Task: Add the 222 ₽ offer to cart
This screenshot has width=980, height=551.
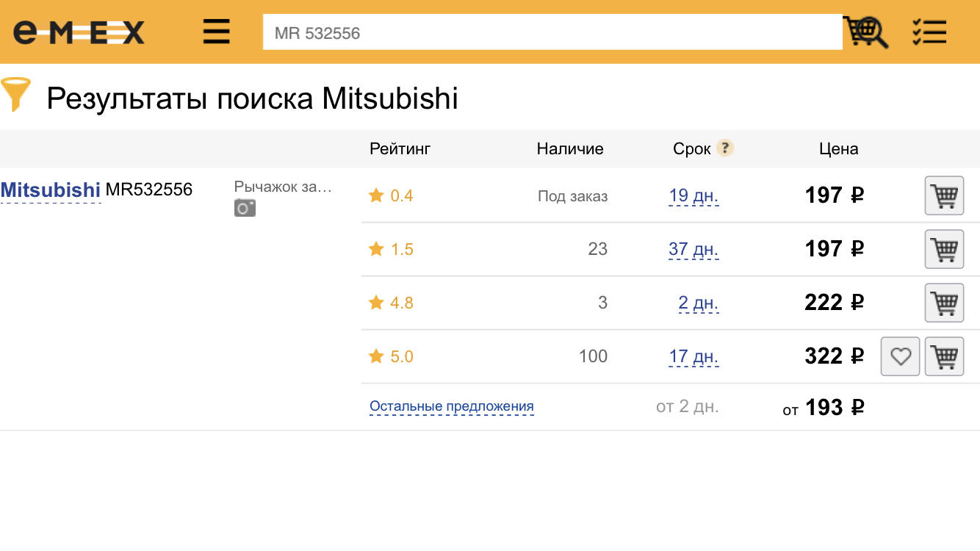Action: pos(944,303)
